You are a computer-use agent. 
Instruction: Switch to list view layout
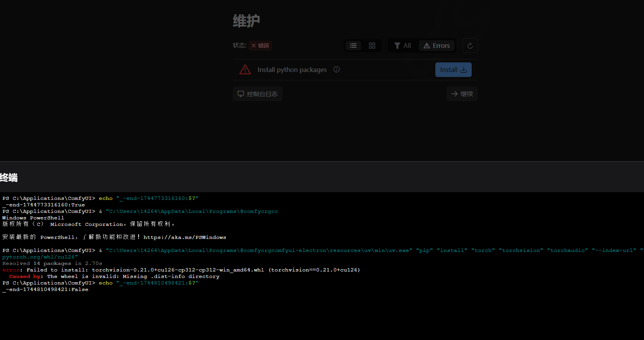tap(353, 46)
